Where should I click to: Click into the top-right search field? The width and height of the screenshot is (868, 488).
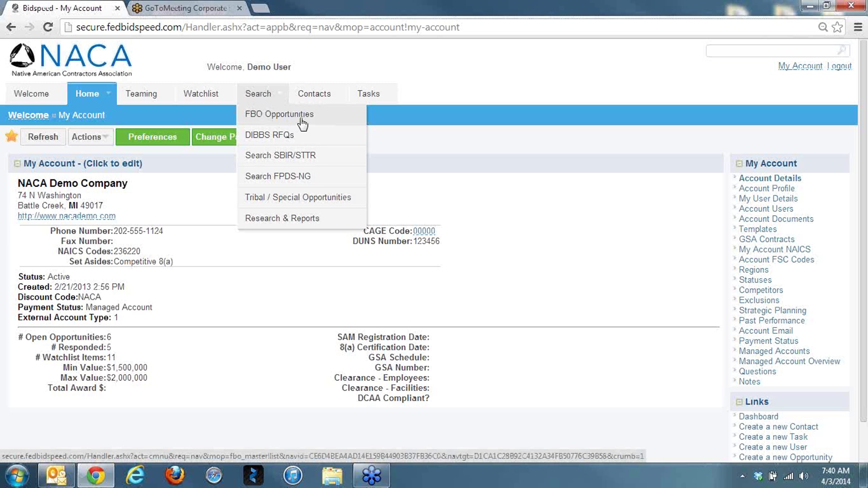(770, 51)
